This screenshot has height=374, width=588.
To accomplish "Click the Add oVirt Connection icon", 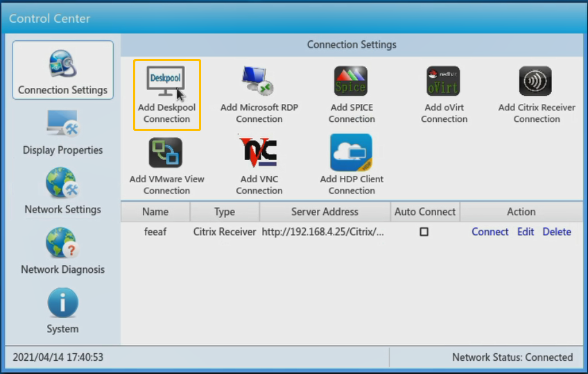I will (x=443, y=81).
